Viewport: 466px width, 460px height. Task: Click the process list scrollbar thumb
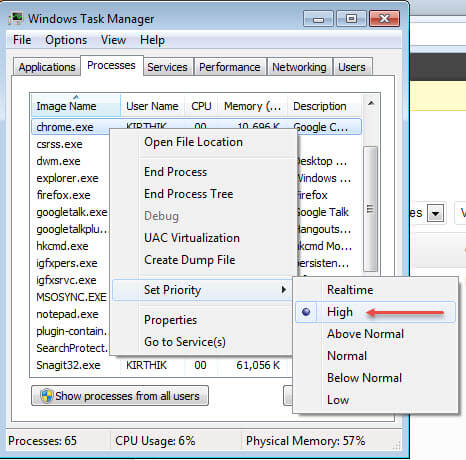click(x=370, y=209)
